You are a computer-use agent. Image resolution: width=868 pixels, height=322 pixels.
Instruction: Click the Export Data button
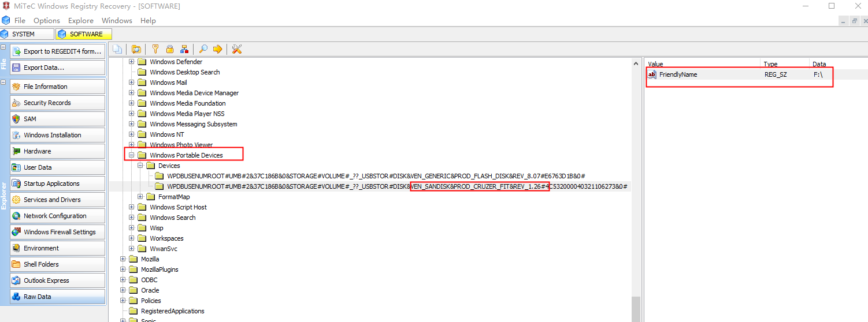coord(57,68)
